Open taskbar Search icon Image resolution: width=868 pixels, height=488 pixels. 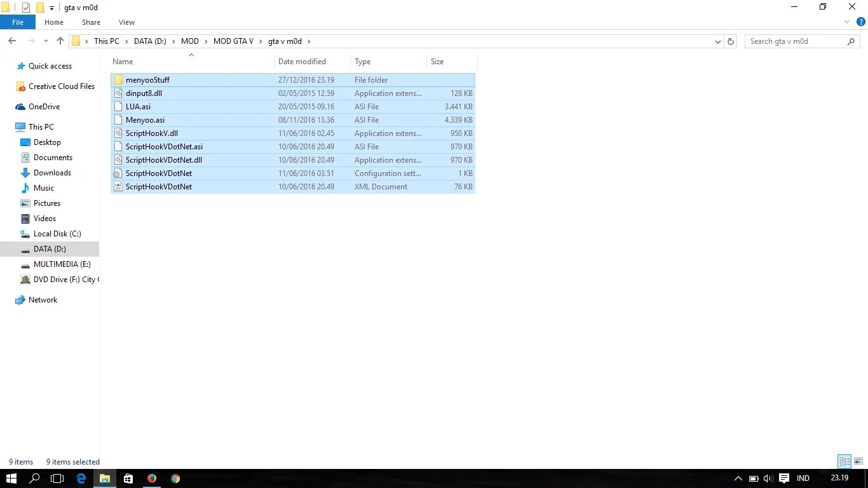(x=35, y=478)
